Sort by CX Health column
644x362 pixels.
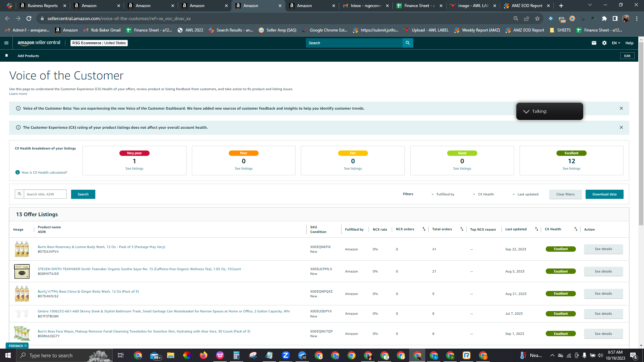576,229
